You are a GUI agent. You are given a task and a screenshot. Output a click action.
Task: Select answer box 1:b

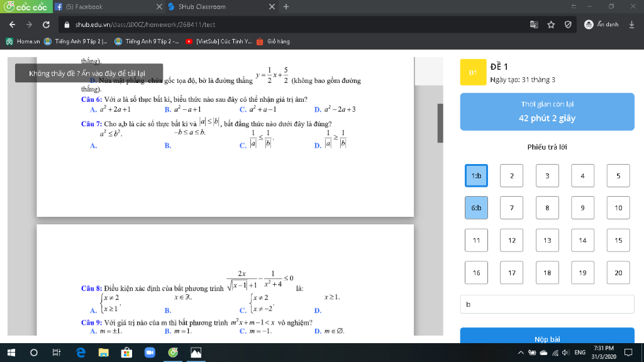coord(477,176)
